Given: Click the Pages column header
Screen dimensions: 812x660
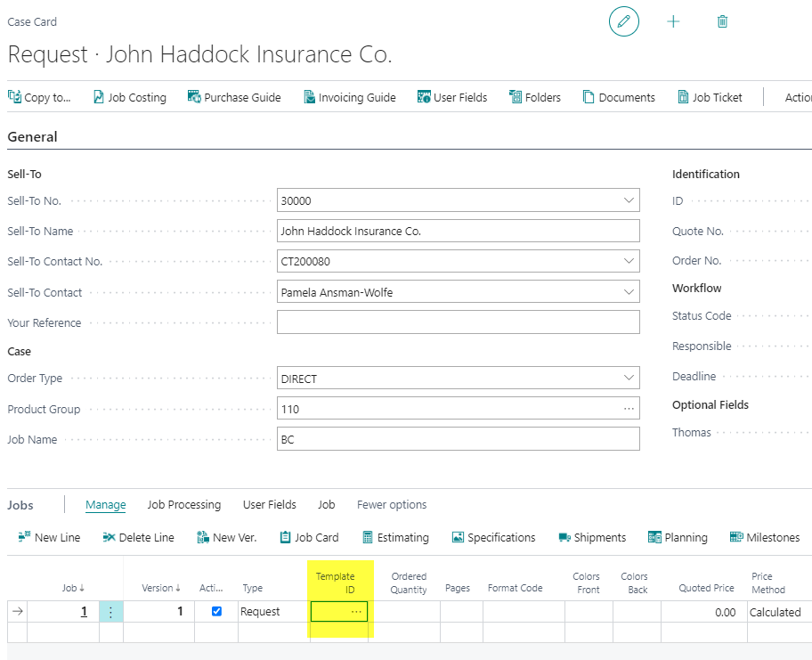Looking at the screenshot, I should 458,588.
